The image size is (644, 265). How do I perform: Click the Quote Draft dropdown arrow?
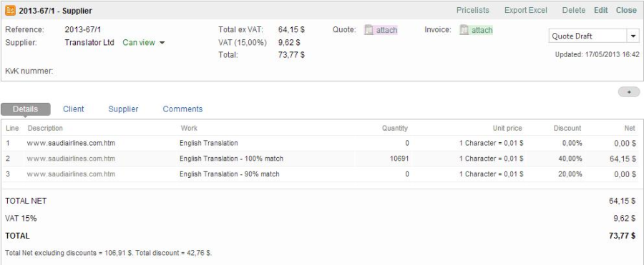[633, 36]
